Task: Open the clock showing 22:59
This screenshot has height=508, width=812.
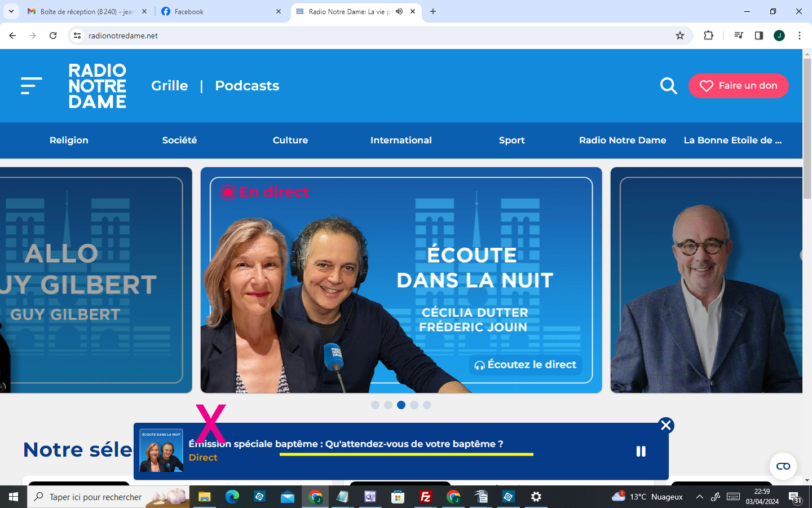Action: 762,497
